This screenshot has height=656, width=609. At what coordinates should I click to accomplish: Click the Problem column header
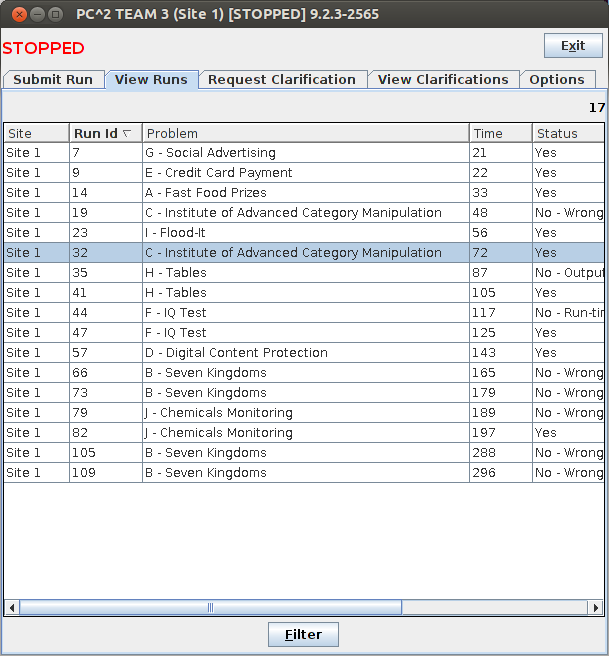point(305,133)
